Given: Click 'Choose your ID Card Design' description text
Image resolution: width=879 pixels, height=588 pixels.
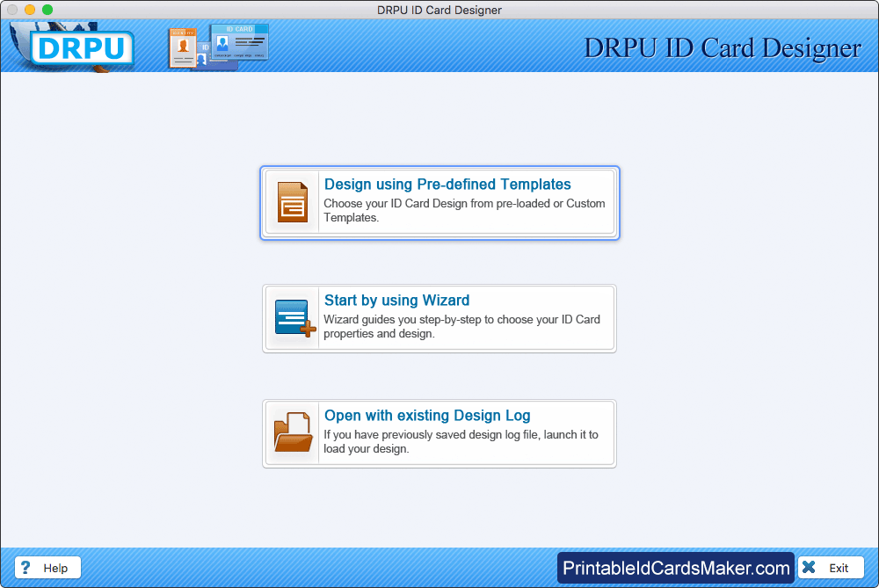Looking at the screenshot, I should point(464,210).
